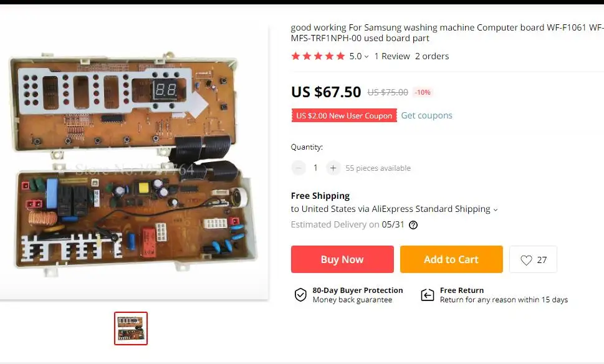604x364 pixels.
Task: Click the estimated delivery help question icon
Action: pos(413,225)
